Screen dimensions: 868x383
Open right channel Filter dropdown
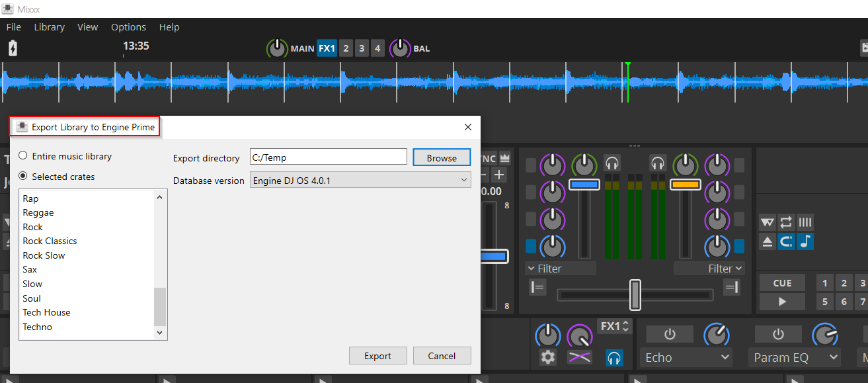tap(709, 269)
